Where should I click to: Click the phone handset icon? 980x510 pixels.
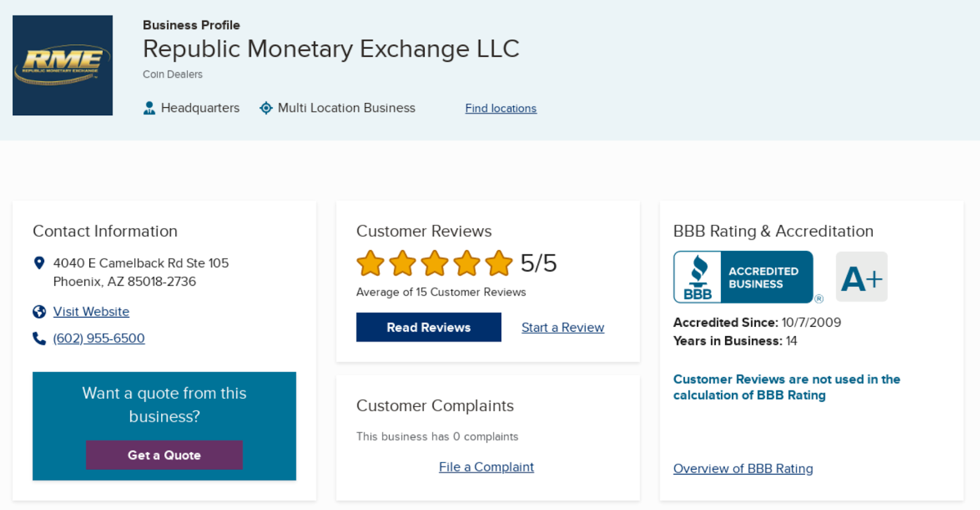point(39,338)
